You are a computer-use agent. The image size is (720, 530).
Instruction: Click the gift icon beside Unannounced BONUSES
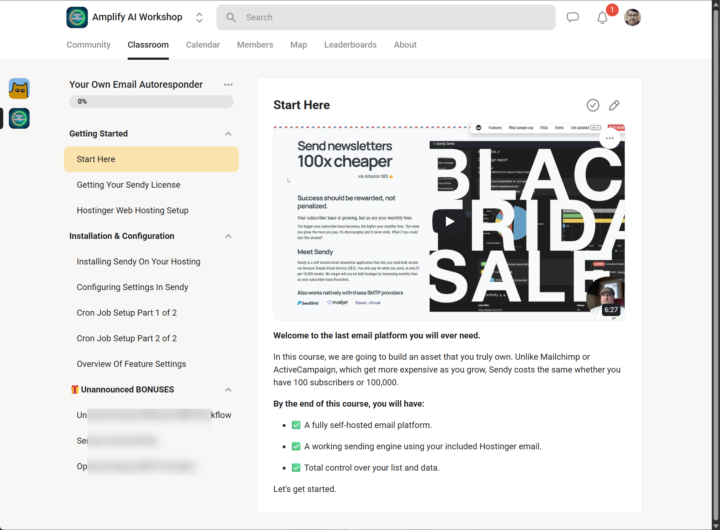click(74, 389)
